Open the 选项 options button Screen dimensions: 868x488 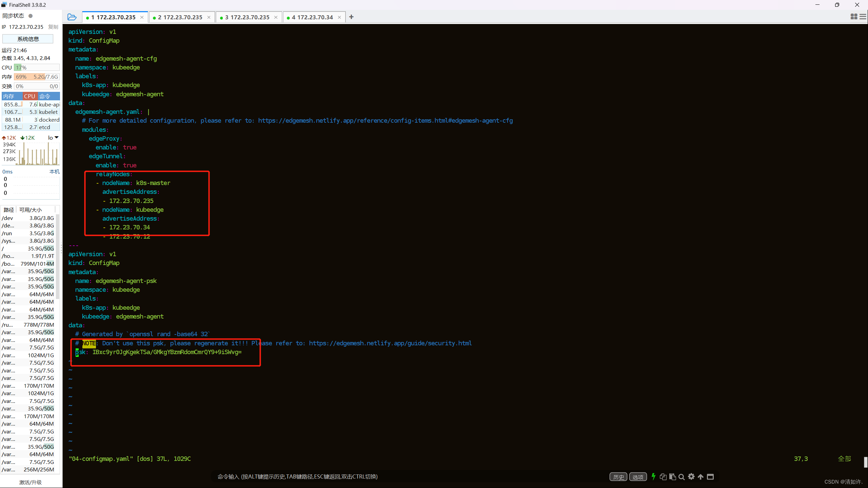tap(638, 477)
